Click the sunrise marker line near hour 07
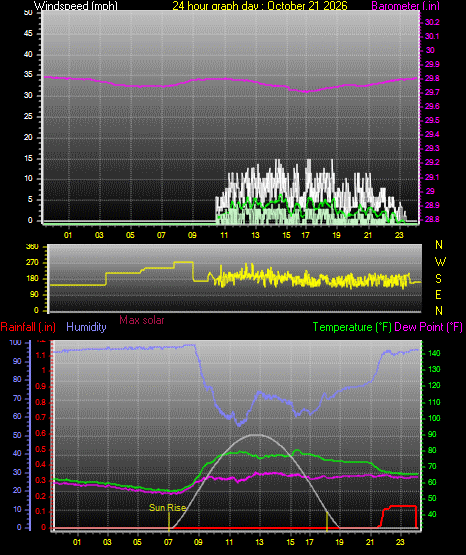The width and height of the screenshot is (466, 555). (169, 521)
